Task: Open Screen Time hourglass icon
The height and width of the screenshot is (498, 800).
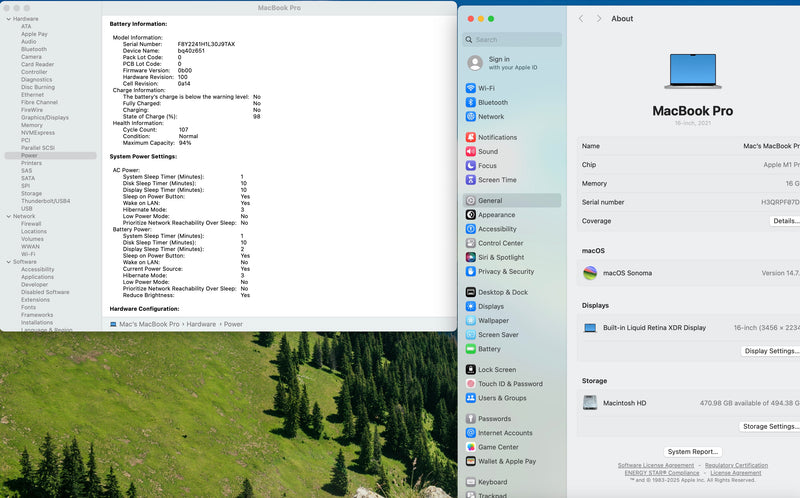Action: [470, 180]
